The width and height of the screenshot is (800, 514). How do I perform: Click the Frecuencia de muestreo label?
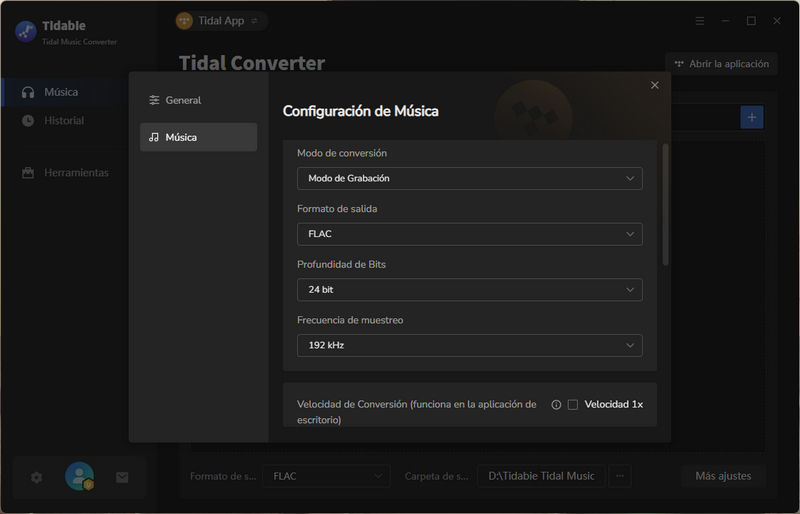(x=350, y=320)
